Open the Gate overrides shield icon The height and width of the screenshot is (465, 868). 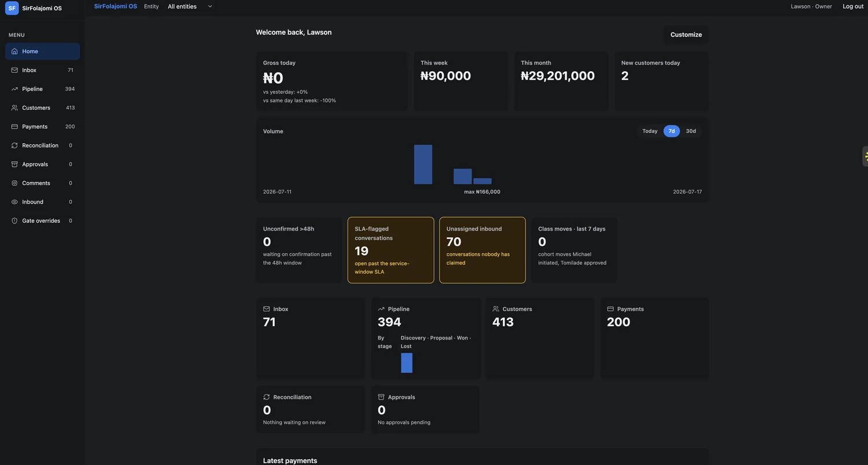click(14, 221)
